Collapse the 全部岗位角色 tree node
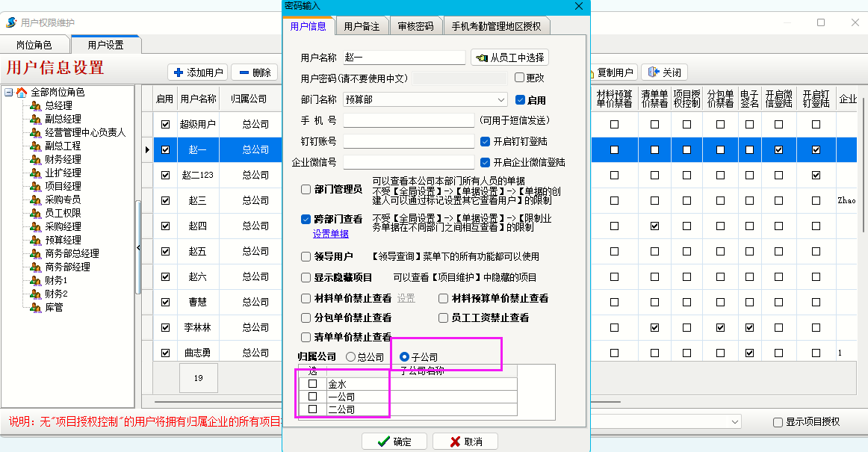 [8, 93]
